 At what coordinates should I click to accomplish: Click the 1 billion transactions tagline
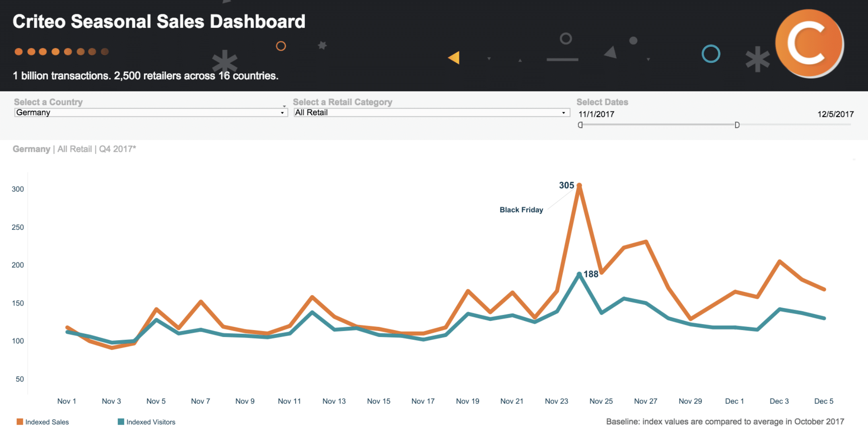pyautogui.click(x=146, y=76)
